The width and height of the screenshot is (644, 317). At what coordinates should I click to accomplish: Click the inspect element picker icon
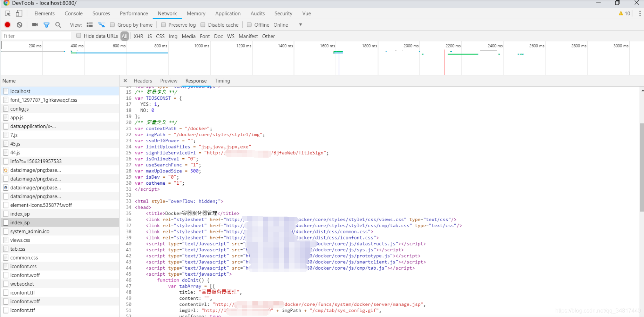[7, 13]
